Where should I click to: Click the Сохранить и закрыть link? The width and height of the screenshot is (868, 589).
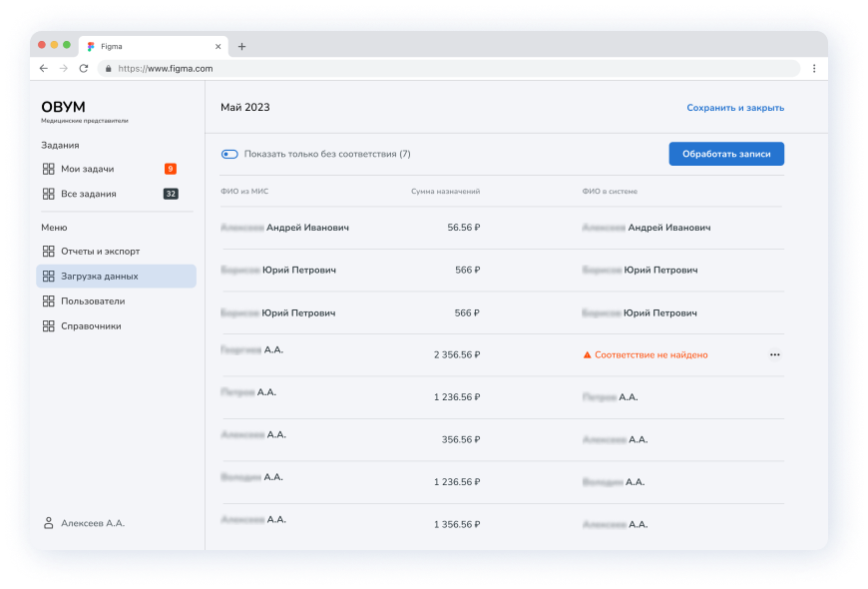click(x=734, y=107)
